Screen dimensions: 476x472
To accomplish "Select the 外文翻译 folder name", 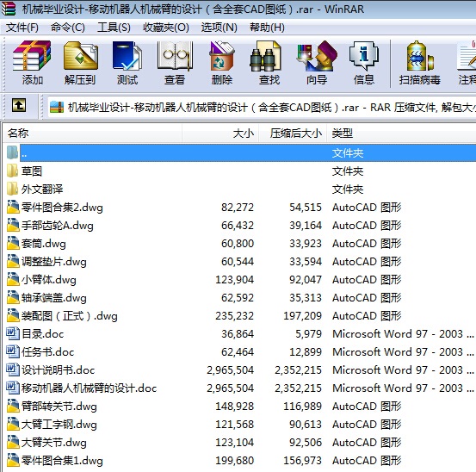I will click(x=42, y=189).
